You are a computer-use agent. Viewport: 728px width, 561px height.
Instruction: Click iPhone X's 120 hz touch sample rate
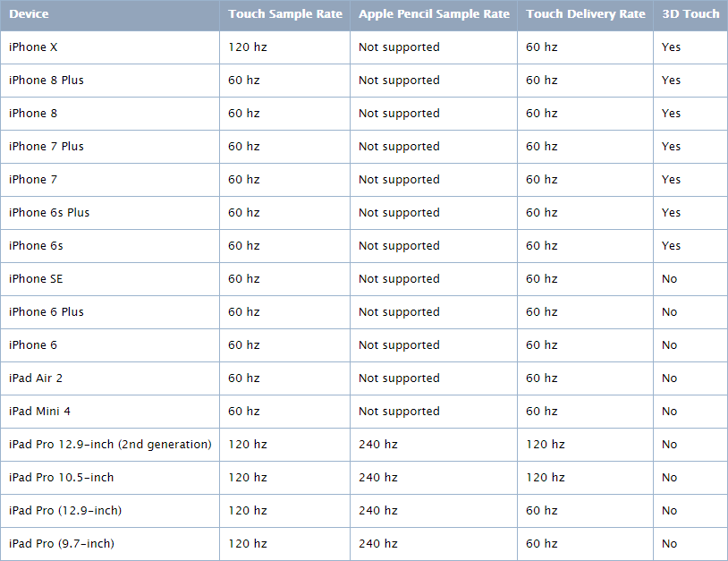[248, 47]
